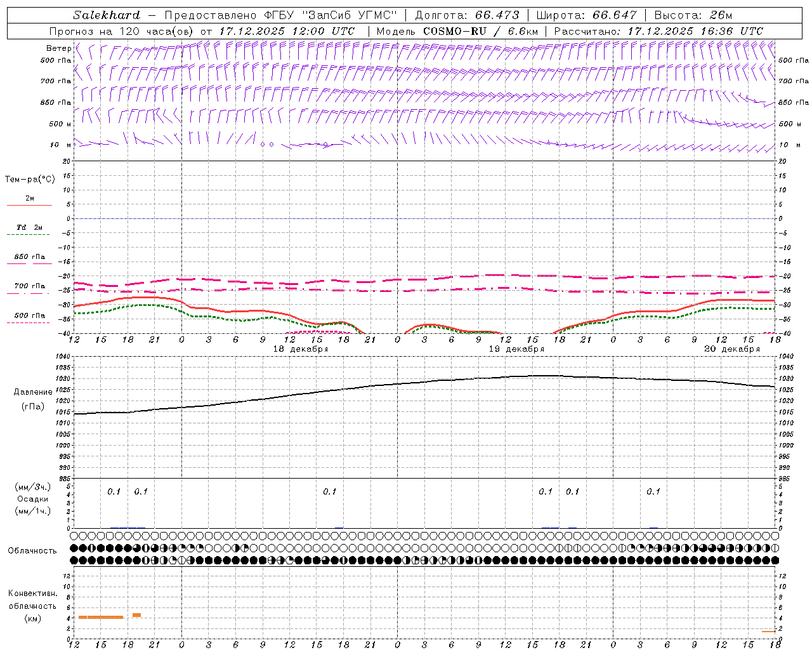Click the 2м legend label
This screenshot has height=650, width=812.
coord(30,199)
